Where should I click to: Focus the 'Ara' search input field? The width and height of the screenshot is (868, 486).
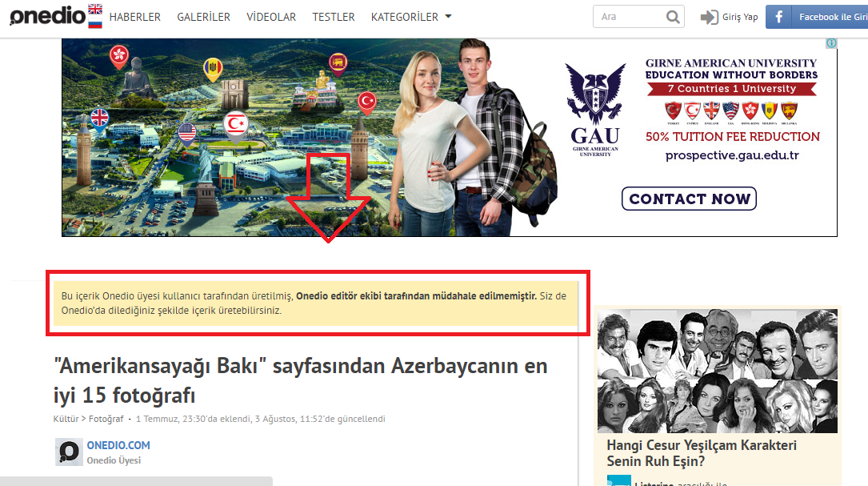point(628,17)
